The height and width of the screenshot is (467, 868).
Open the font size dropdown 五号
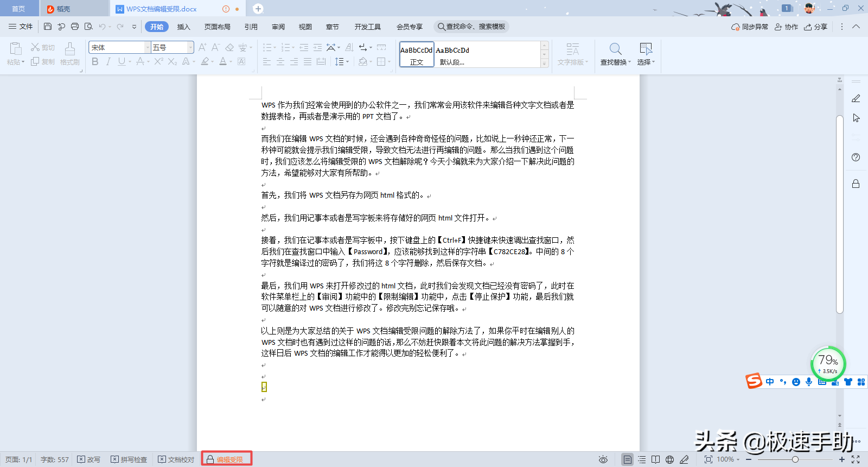(x=190, y=47)
